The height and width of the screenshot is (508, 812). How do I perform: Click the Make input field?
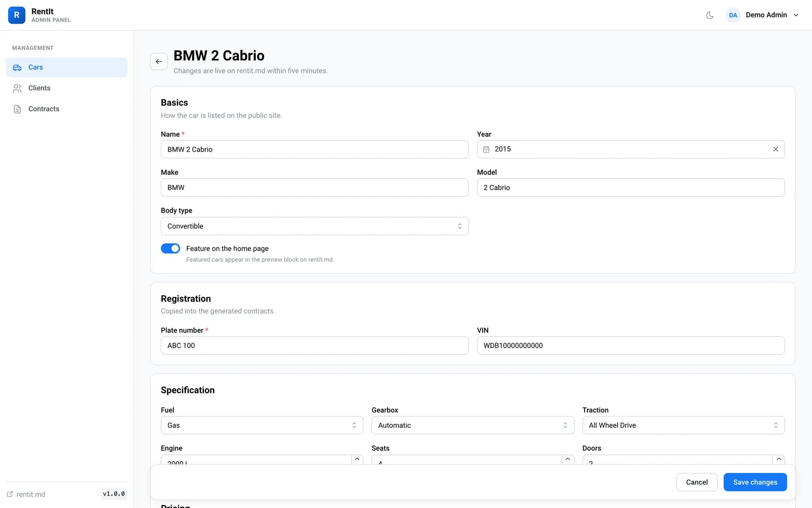click(x=315, y=187)
